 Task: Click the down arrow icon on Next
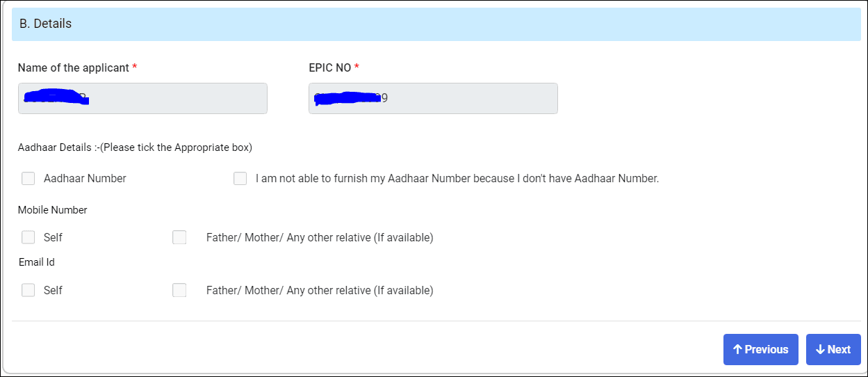click(x=820, y=349)
